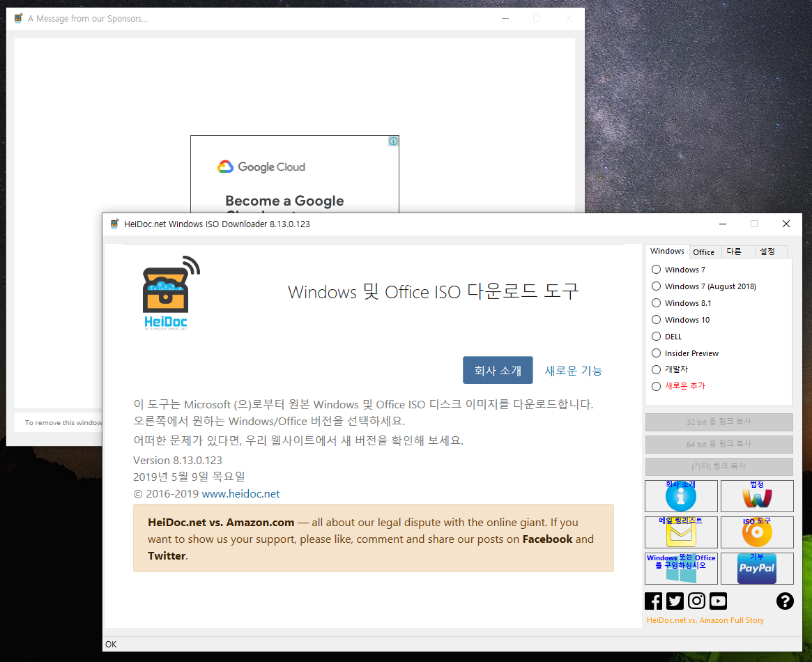Viewport: 812px width, 662px height.
Task: Click the OK status bar text
Action: [111, 645]
